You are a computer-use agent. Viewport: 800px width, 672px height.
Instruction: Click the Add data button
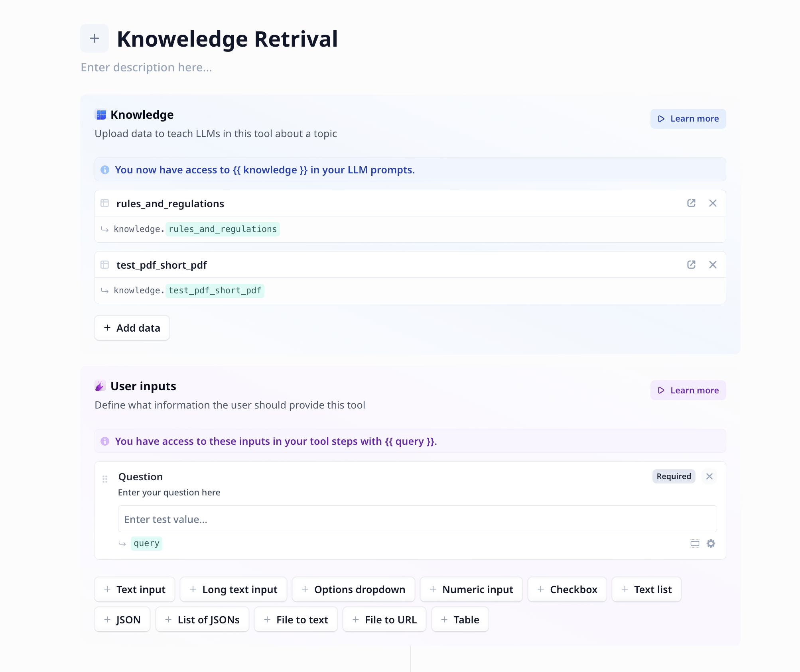(132, 328)
